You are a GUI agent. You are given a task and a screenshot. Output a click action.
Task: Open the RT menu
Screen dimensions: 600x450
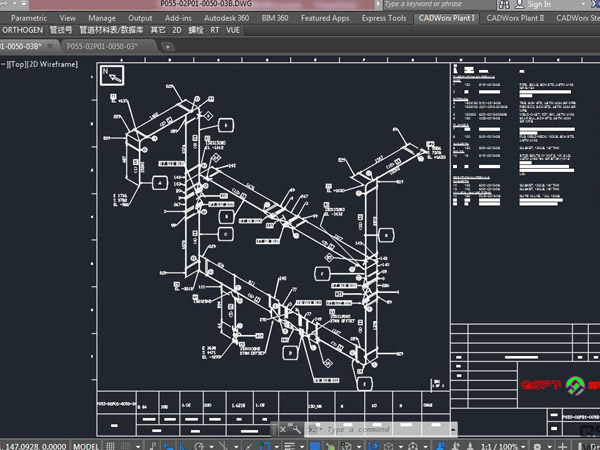(x=215, y=30)
